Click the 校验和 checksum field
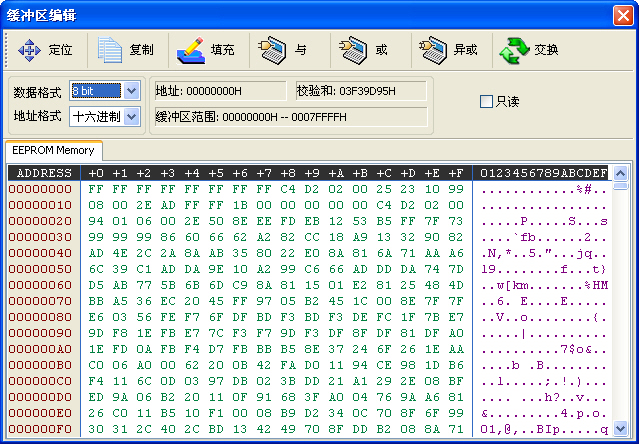 [361, 91]
